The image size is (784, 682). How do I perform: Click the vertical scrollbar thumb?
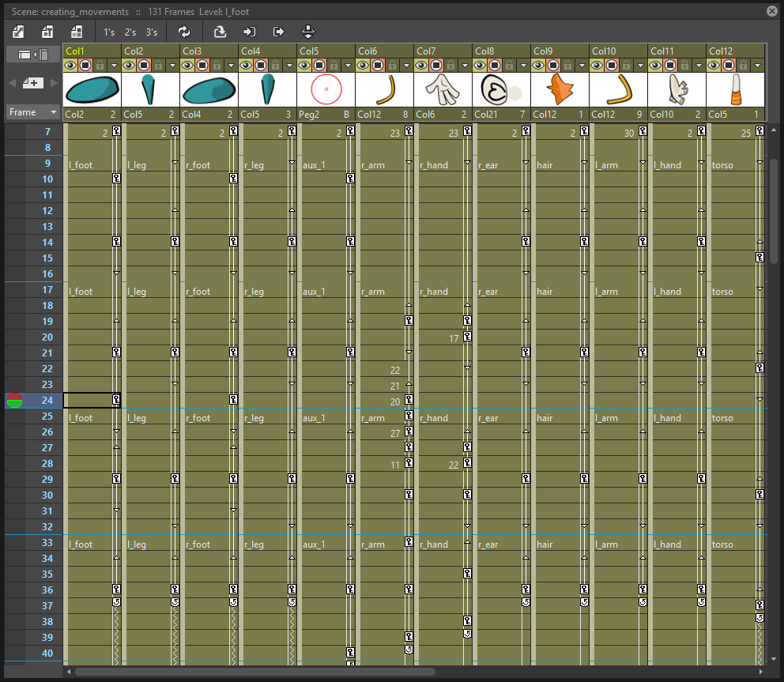(x=774, y=212)
